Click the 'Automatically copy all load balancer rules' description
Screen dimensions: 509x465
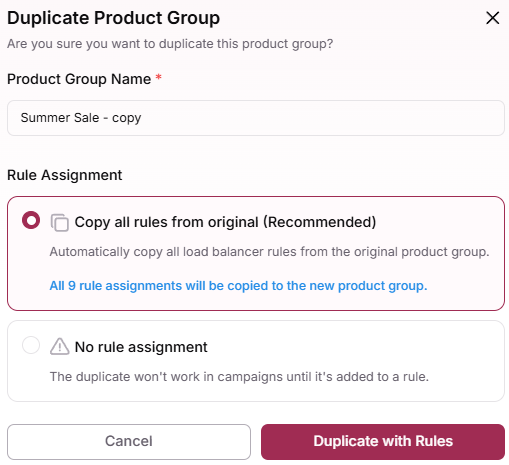[269, 252]
